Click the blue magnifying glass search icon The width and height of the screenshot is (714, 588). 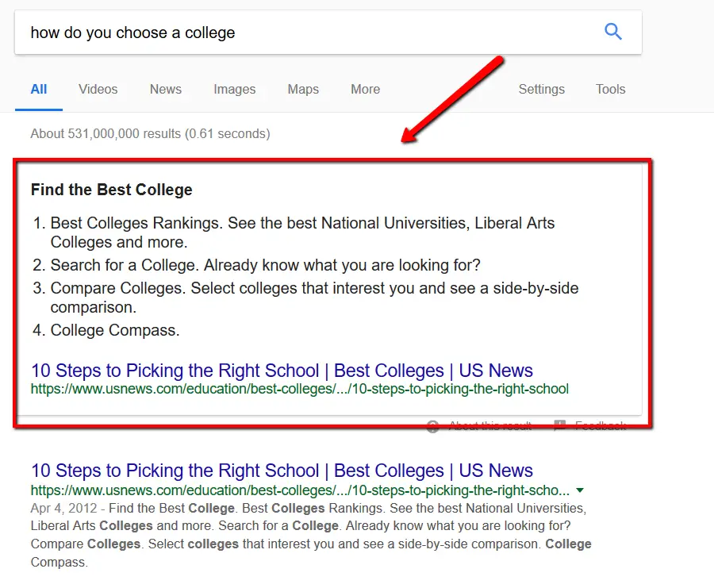(x=612, y=32)
